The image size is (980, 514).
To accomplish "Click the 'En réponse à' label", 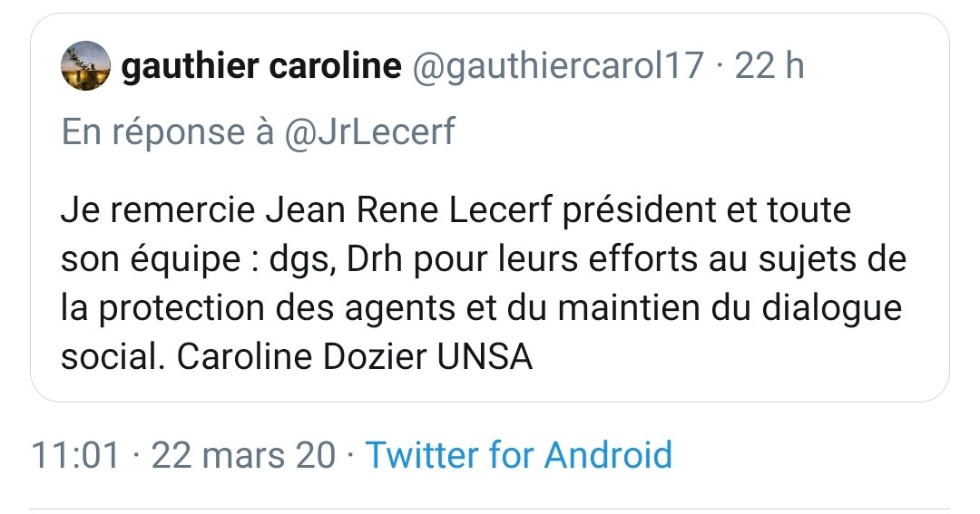I will (168, 131).
